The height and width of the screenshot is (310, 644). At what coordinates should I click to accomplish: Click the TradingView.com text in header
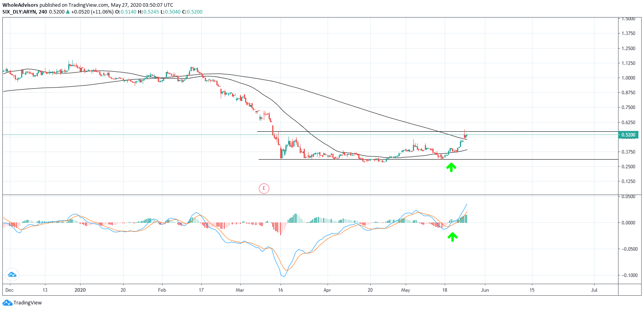[88, 5]
